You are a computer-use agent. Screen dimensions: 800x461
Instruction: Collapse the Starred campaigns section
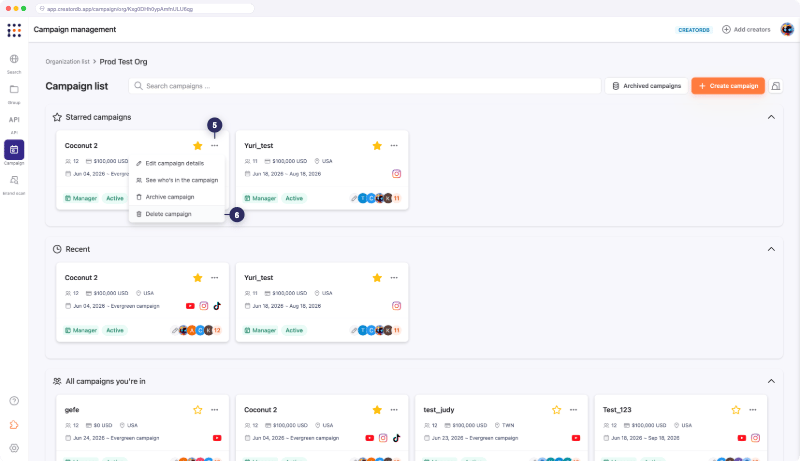click(x=771, y=117)
